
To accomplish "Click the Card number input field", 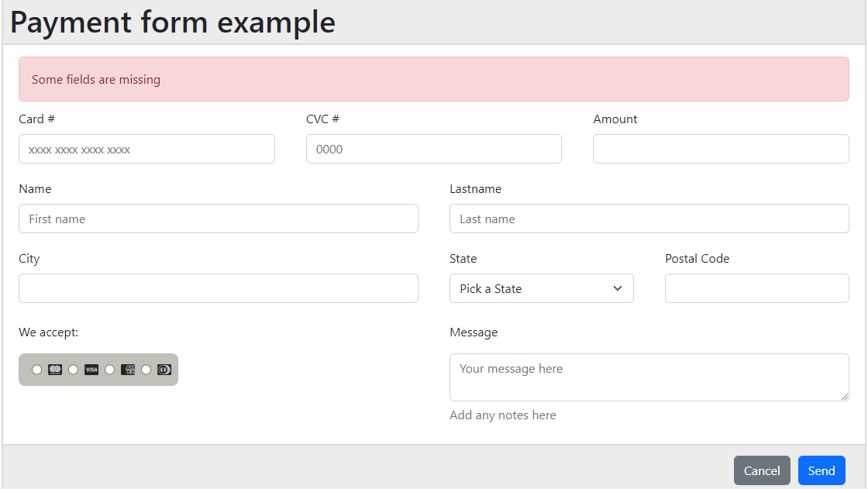I will [146, 149].
